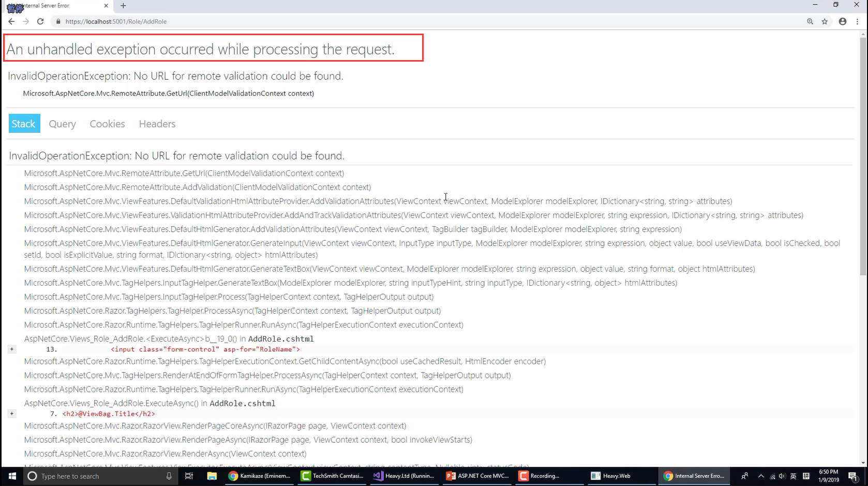This screenshot has width=868, height=486.
Task: Reload the current page
Action: (40, 21)
